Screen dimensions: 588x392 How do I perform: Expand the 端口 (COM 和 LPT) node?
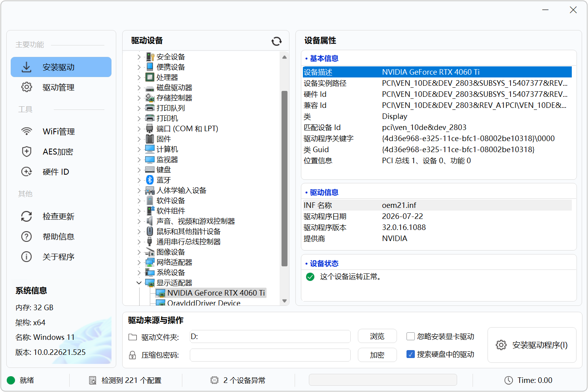click(x=139, y=129)
